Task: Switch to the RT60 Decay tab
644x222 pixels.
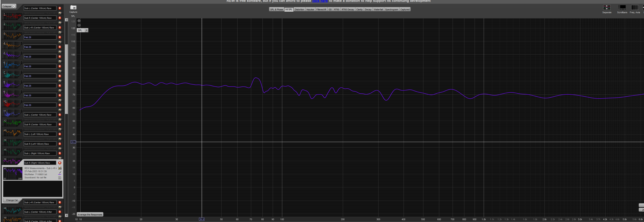Action: (x=348, y=9)
